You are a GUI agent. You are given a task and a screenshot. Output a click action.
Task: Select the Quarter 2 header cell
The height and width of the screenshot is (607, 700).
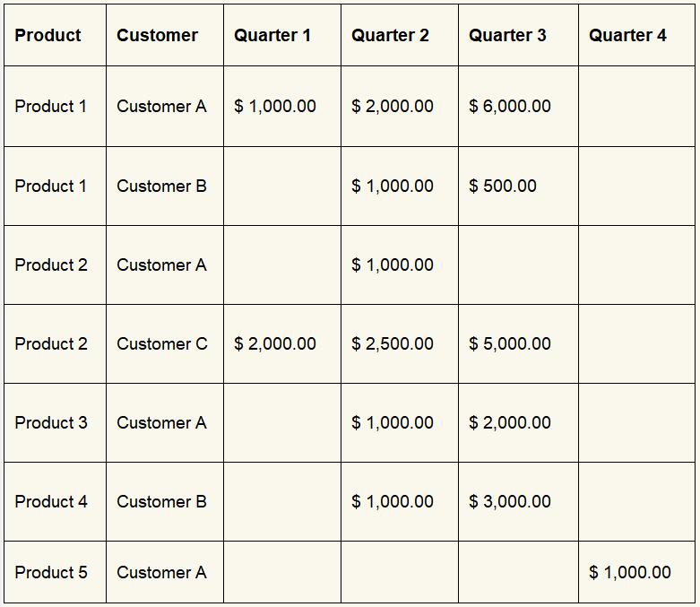(390, 35)
